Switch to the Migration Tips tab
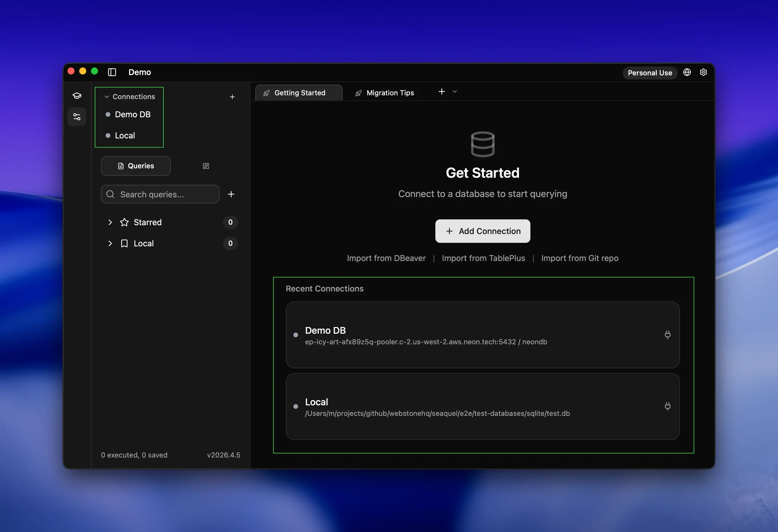The width and height of the screenshot is (778, 532). (x=384, y=93)
